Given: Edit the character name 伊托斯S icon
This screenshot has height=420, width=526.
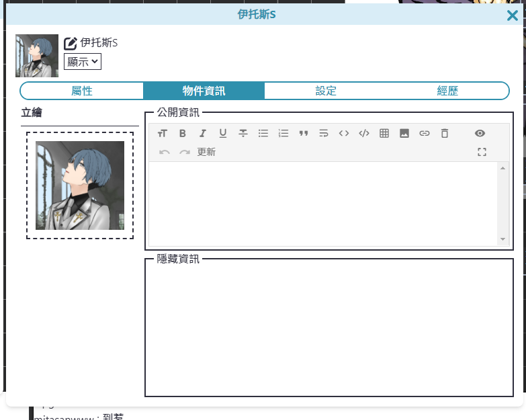Looking at the screenshot, I should [71, 44].
